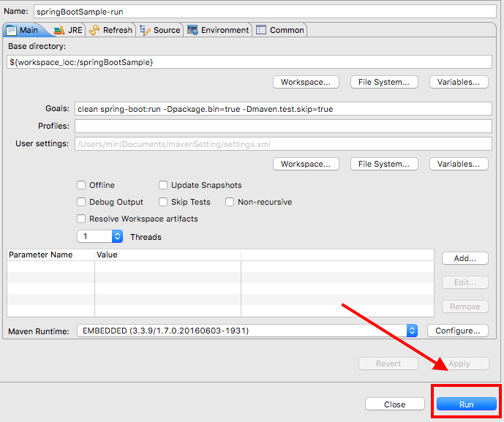Expand the Maven Runtime dropdown
The image size is (504, 422).
(411, 331)
